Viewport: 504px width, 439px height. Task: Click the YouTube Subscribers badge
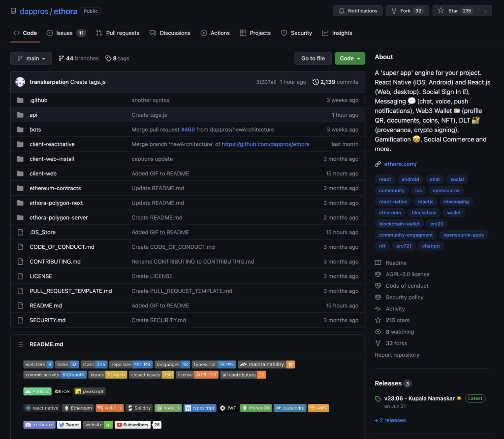point(138,425)
